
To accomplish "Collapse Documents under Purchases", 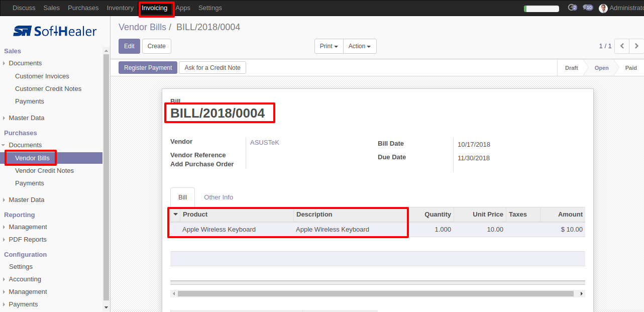I will (x=25, y=145).
